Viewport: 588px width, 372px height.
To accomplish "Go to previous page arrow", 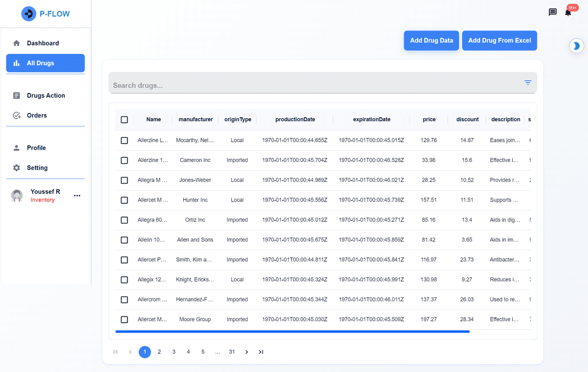I will tap(130, 352).
